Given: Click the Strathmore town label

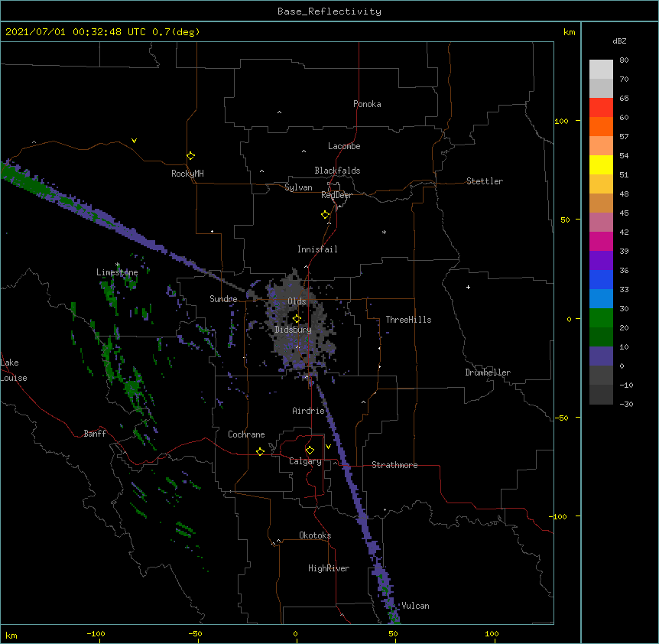Looking at the screenshot, I should click(394, 465).
